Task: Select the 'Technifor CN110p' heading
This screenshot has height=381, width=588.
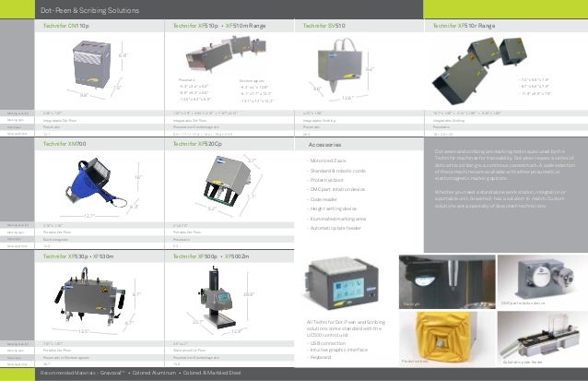Action: (66, 26)
